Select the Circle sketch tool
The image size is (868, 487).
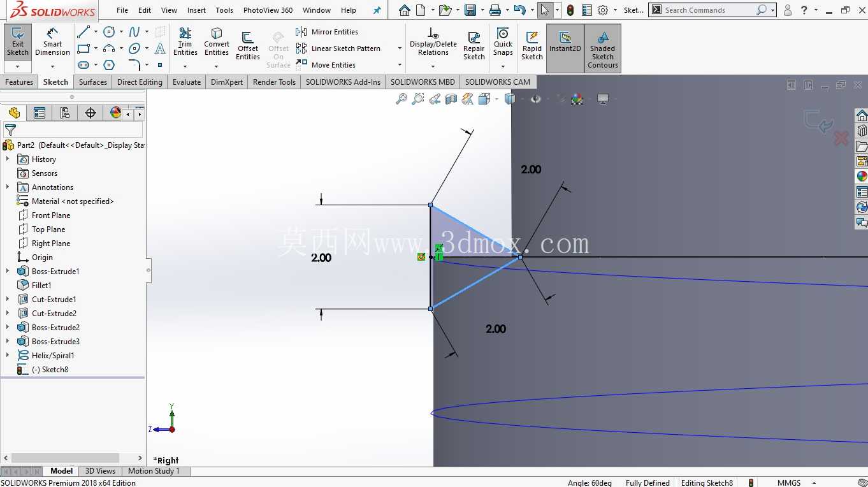(109, 32)
